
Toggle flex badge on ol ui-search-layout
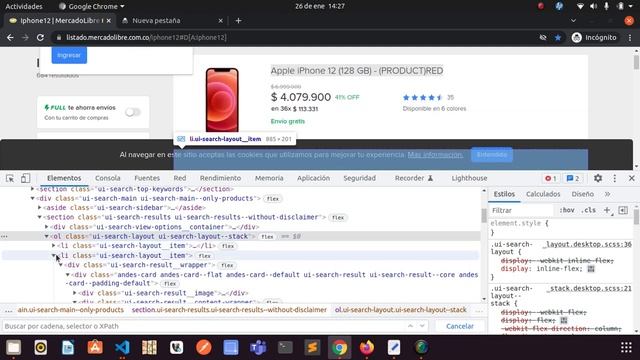point(267,237)
